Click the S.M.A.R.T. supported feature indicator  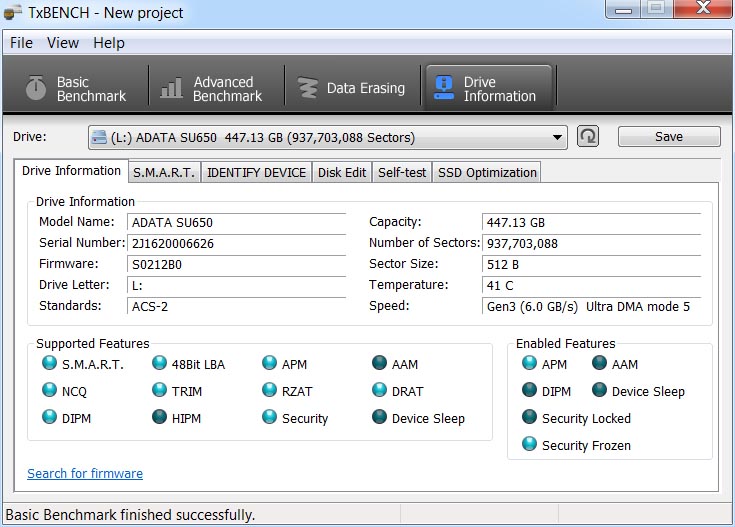49,363
